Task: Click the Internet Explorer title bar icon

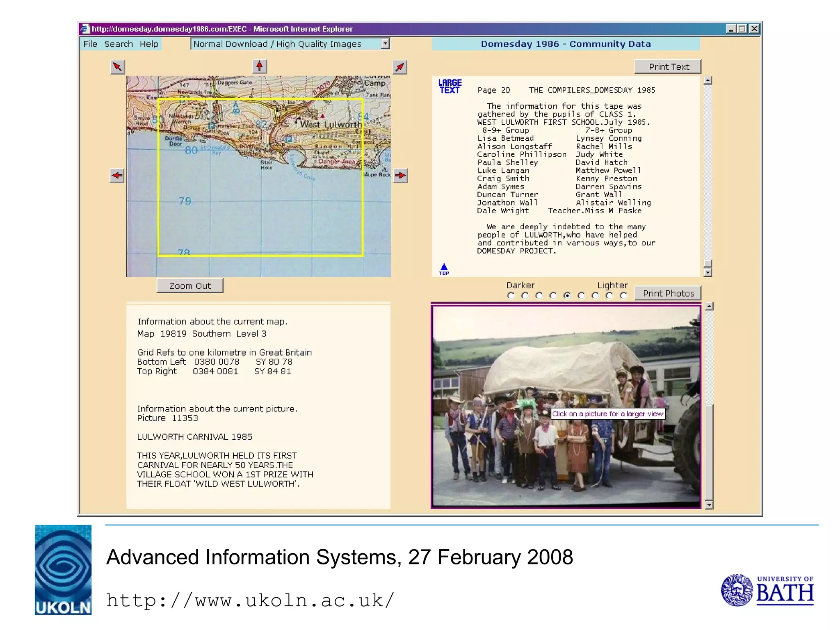Action: point(85,29)
